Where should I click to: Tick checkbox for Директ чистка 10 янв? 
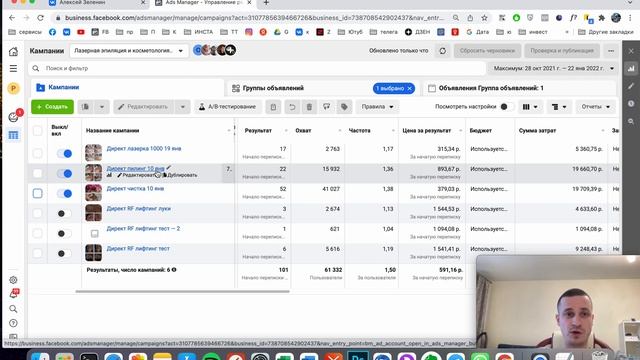(x=38, y=193)
